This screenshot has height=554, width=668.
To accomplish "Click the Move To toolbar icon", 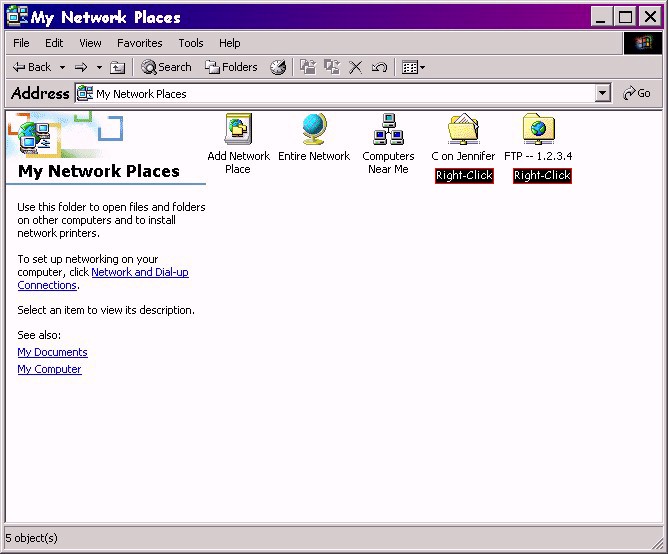I will [x=308, y=67].
